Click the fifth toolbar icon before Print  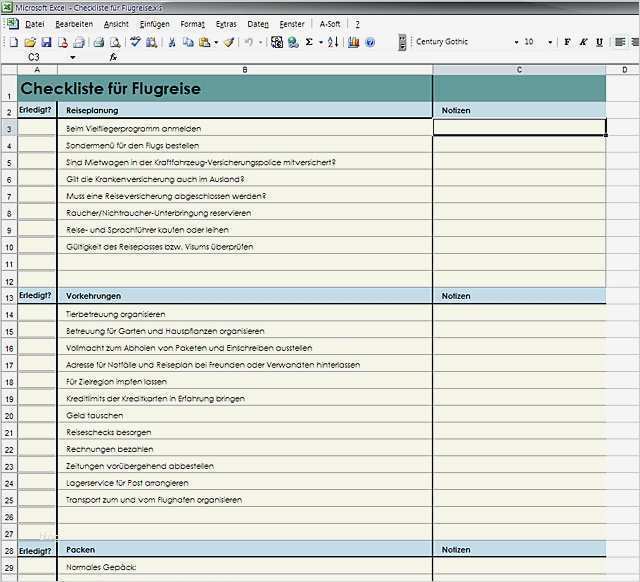point(79,42)
